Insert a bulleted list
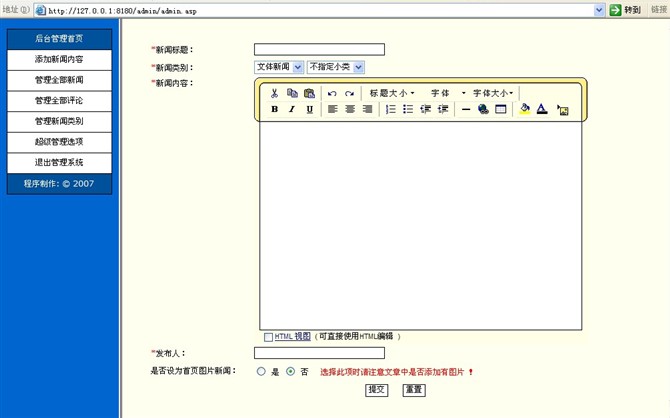This screenshot has width=670, height=418. click(408, 109)
